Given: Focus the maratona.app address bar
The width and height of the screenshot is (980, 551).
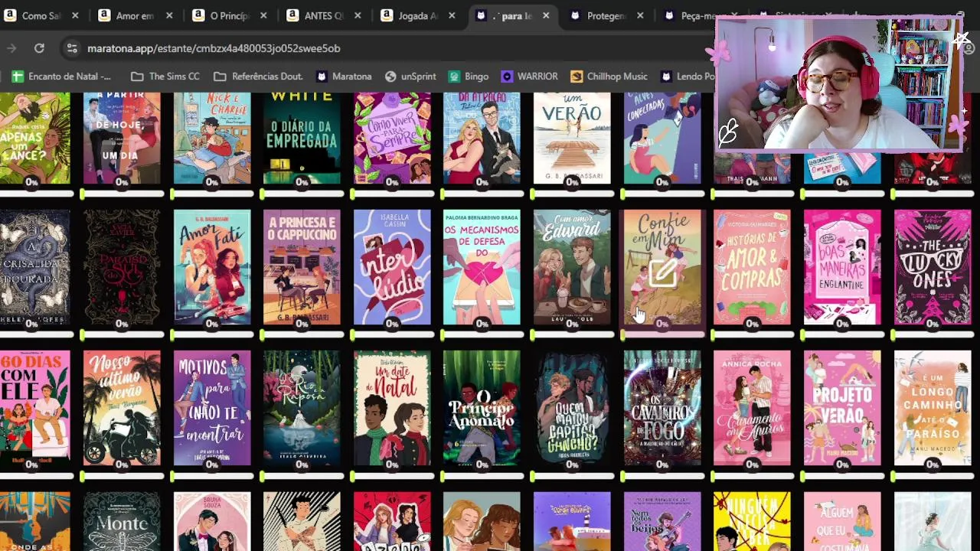Looking at the screenshot, I should coord(383,48).
